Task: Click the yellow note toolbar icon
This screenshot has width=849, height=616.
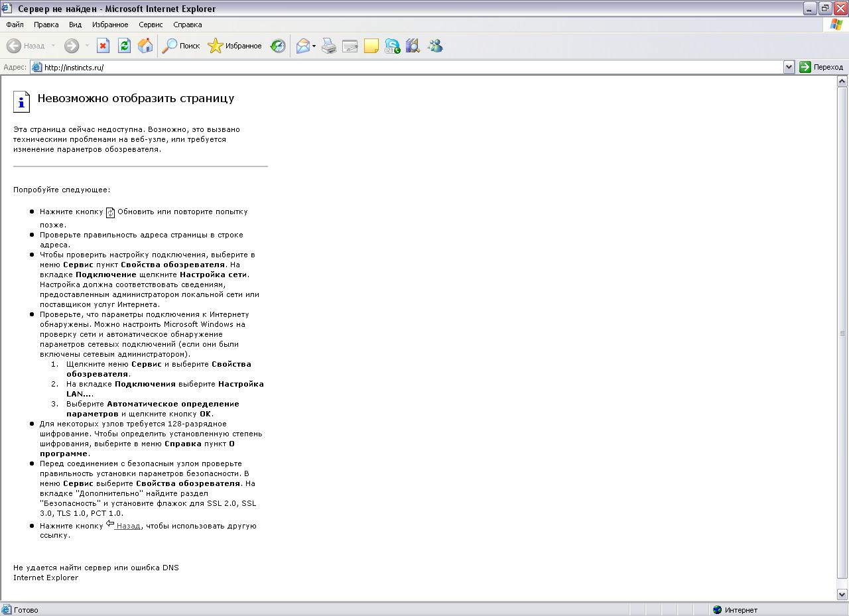Action: tap(371, 46)
